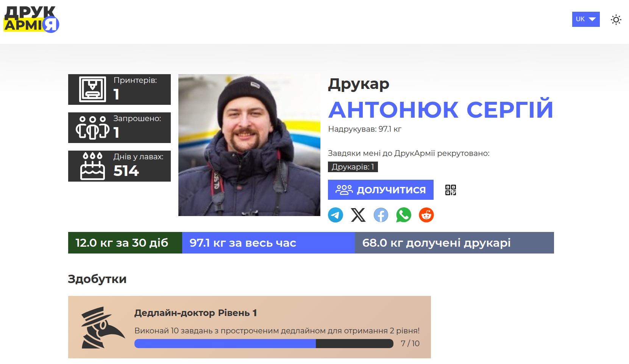629x364 pixels.
Task: Toggle the light/dark theme sun icon
Action: point(616,19)
